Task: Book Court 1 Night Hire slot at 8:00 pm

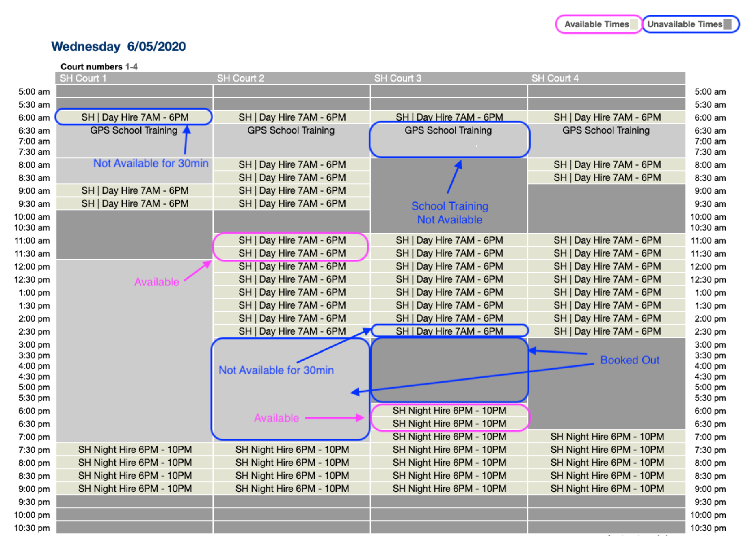Action: point(134,463)
